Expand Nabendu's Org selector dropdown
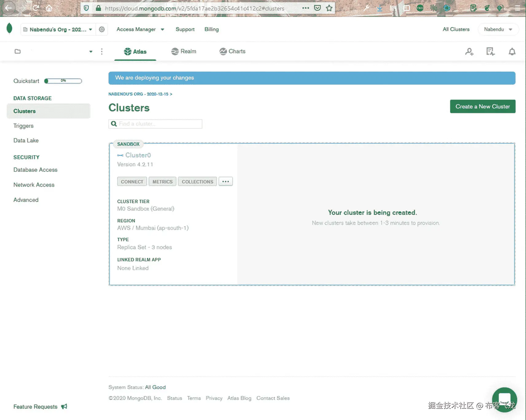526x420 pixels. (58, 29)
